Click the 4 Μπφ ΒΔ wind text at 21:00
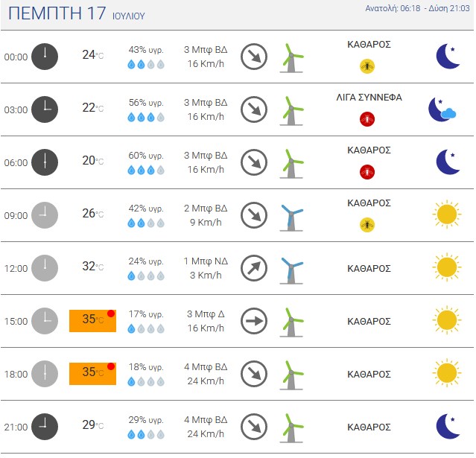Viewport: 476px width, 458px height. (x=206, y=420)
